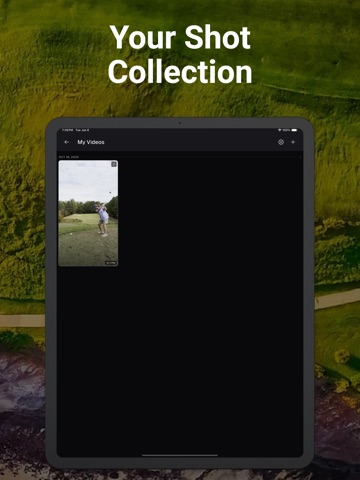The height and width of the screenshot is (480, 360).
Task: Click the date text in the status bar
Action: click(x=82, y=130)
